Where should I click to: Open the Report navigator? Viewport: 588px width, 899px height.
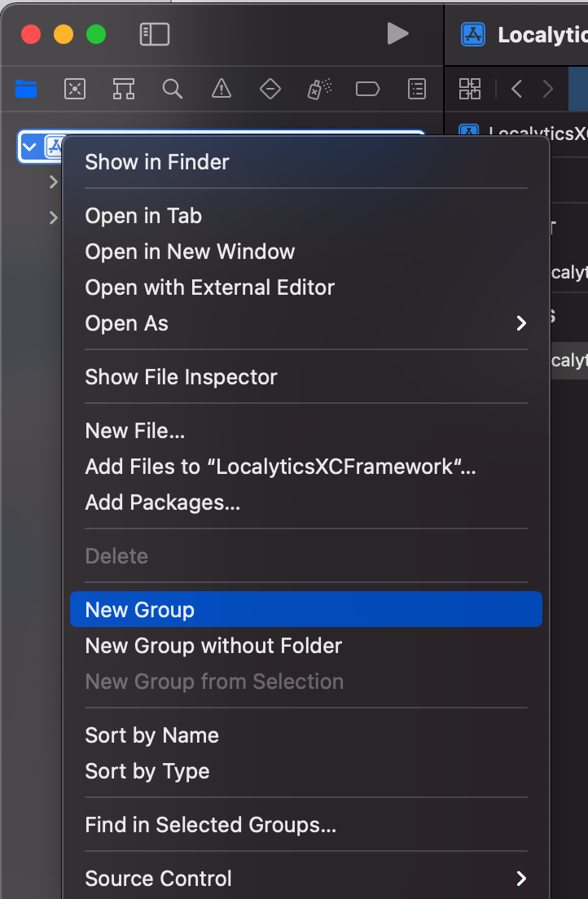(x=417, y=89)
